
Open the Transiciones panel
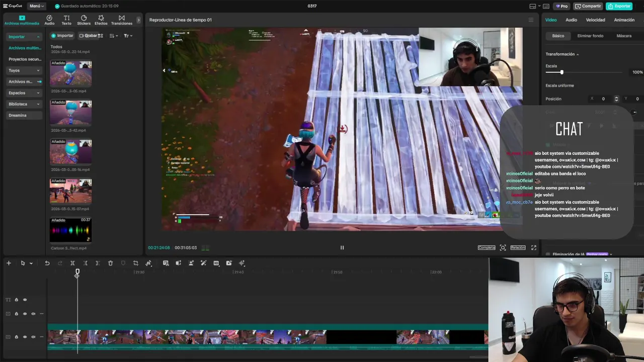click(x=122, y=20)
